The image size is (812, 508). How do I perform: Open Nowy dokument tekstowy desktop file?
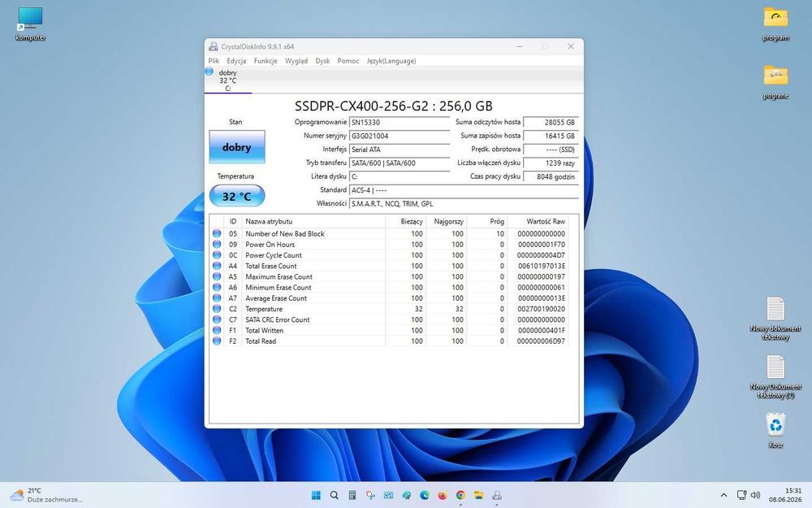(775, 319)
